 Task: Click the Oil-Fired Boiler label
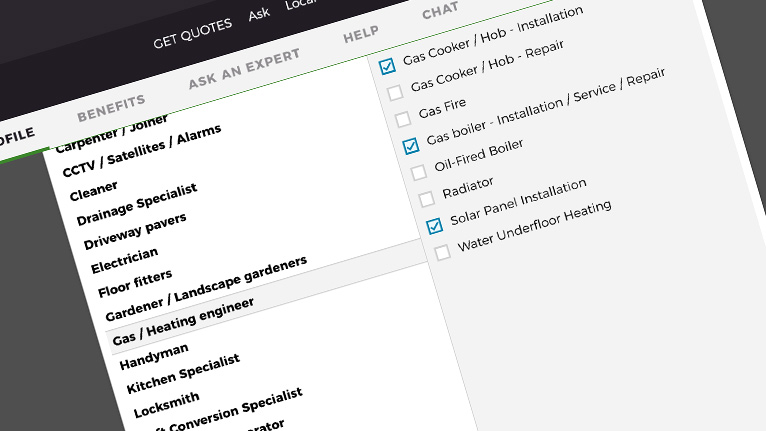(479, 155)
